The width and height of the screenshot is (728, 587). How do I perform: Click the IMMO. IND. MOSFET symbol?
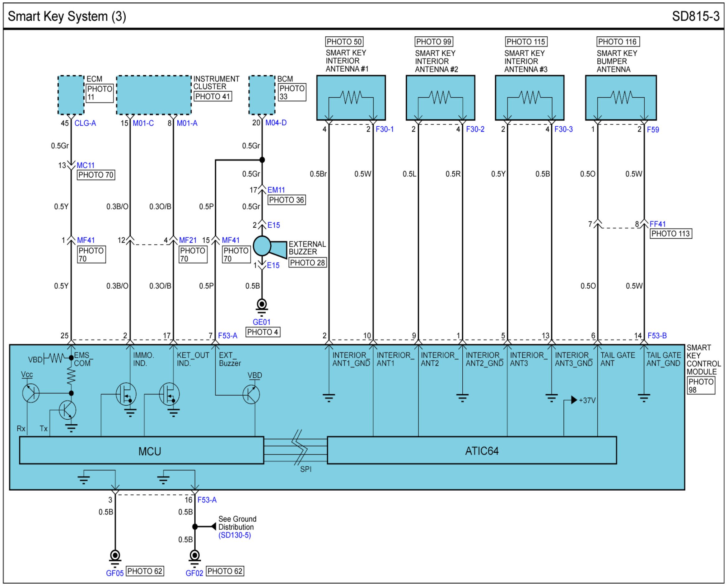(x=126, y=394)
